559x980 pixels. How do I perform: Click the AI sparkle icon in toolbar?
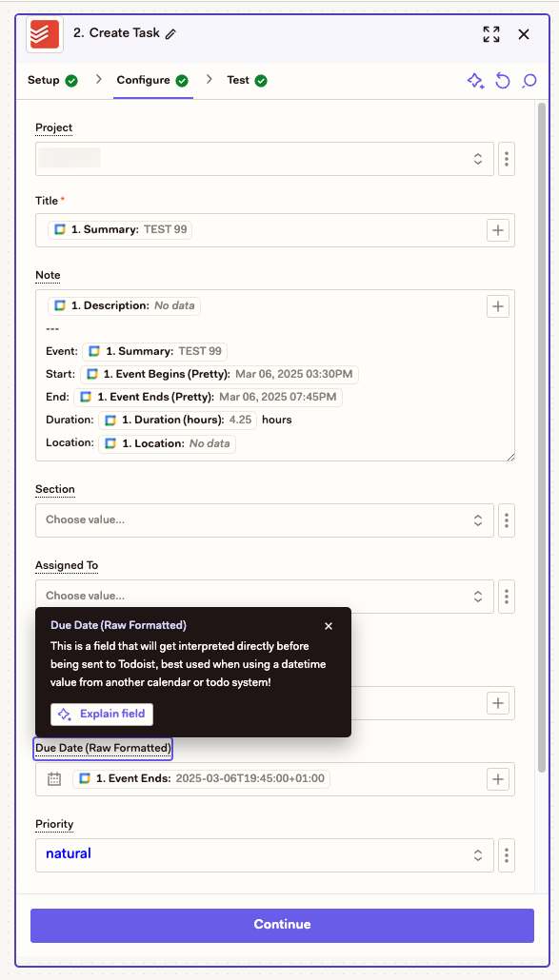click(476, 81)
